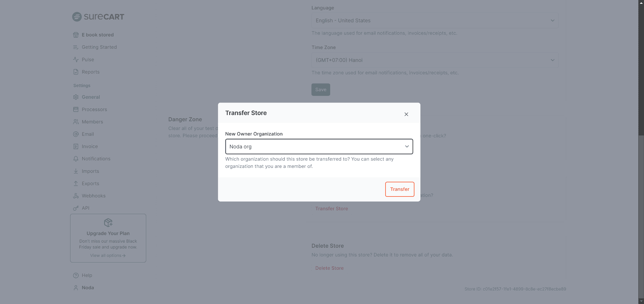Expand the Language dropdown

pos(435,20)
